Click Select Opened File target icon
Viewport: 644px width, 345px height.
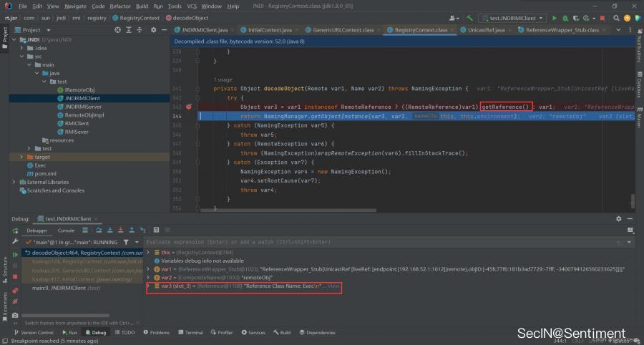point(118,30)
